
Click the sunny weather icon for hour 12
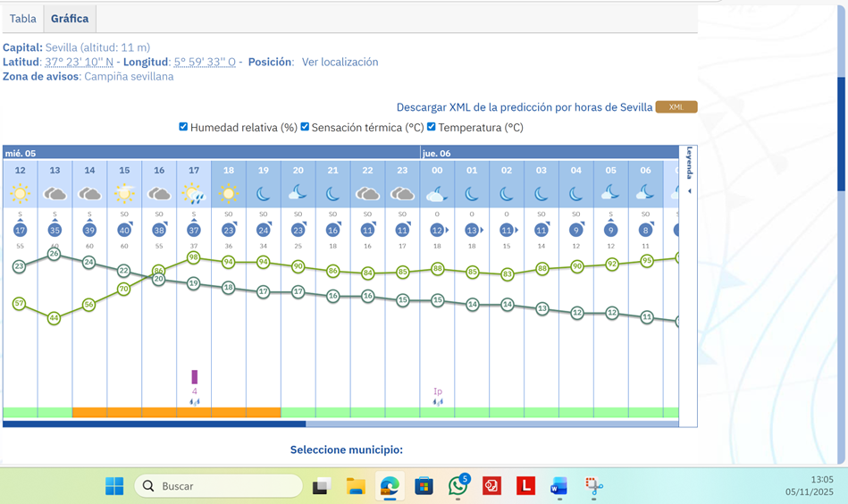(x=20, y=193)
